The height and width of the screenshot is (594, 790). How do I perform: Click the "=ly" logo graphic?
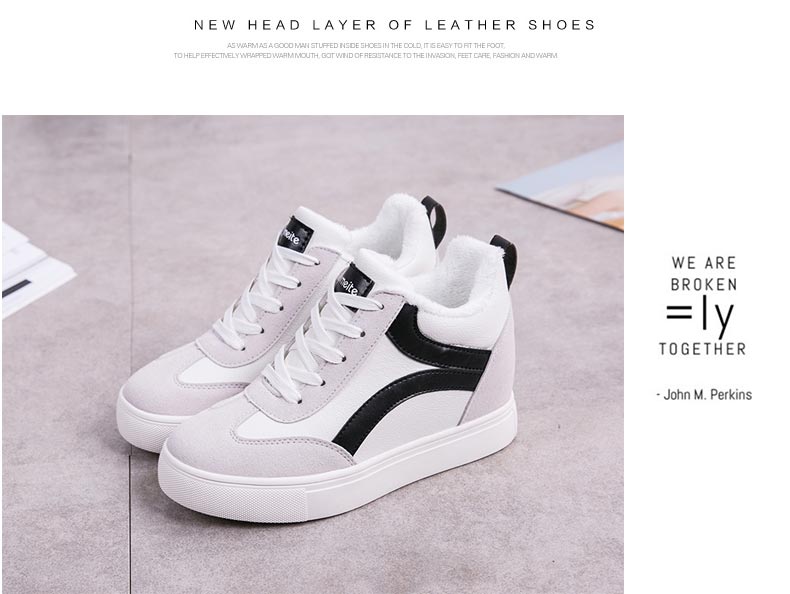700,316
